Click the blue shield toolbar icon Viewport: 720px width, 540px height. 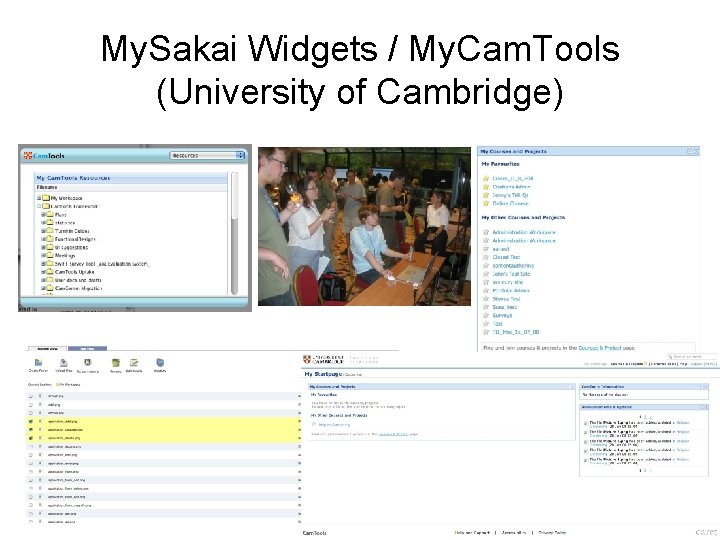click(160, 365)
